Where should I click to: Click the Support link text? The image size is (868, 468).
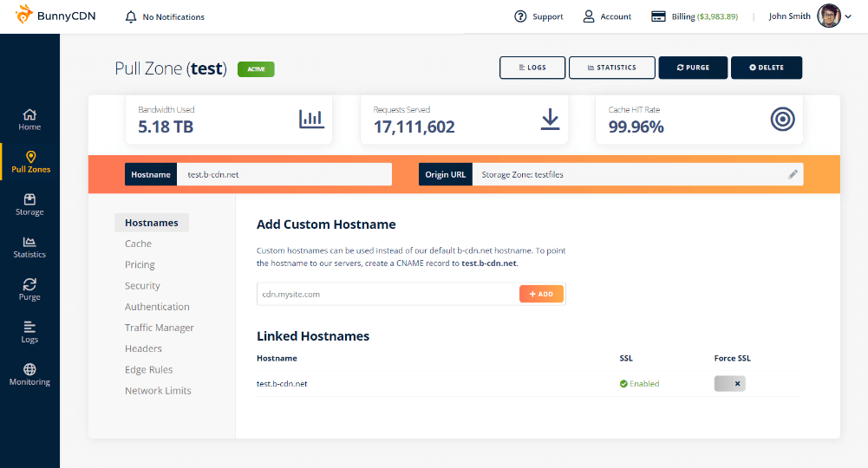tap(547, 16)
